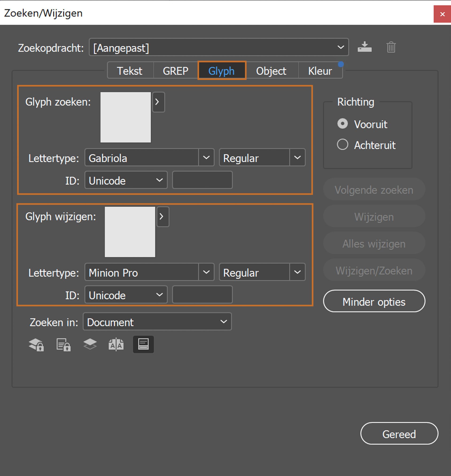Open Glyph zoeken glyph picker arrow
The width and height of the screenshot is (451, 476).
(158, 102)
